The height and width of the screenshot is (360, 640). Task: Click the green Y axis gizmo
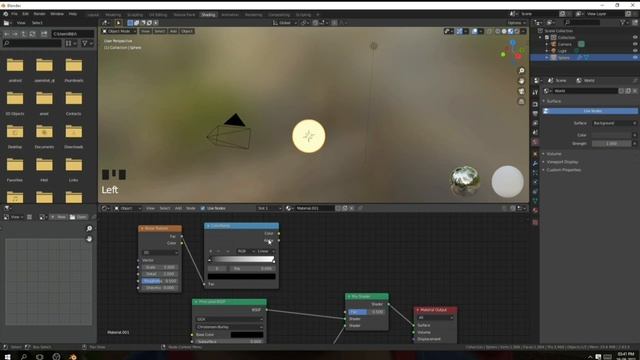(503, 54)
